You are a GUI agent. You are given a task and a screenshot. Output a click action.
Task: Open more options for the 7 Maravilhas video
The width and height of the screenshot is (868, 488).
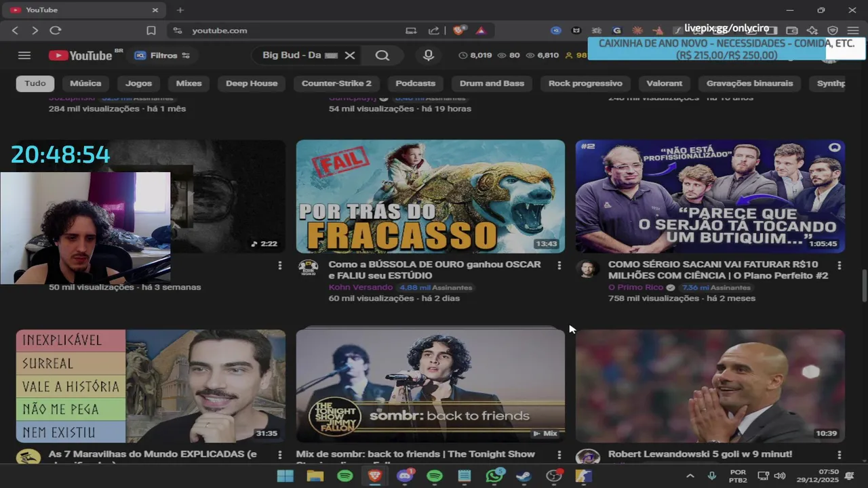pos(279,455)
